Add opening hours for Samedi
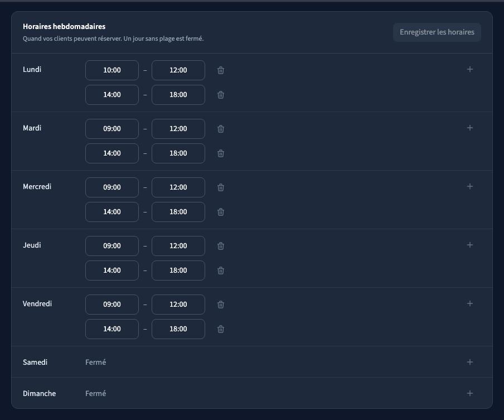The width and height of the screenshot is (504, 420). [469, 362]
